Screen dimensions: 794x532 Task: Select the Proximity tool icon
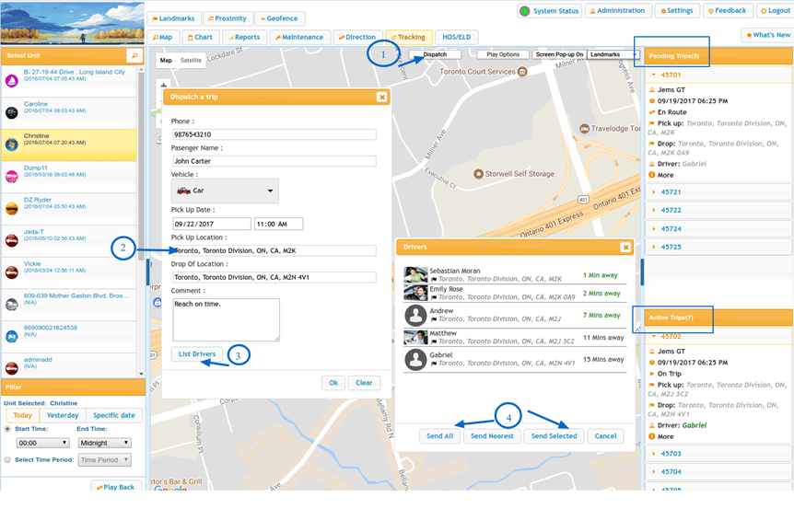[x=209, y=17]
